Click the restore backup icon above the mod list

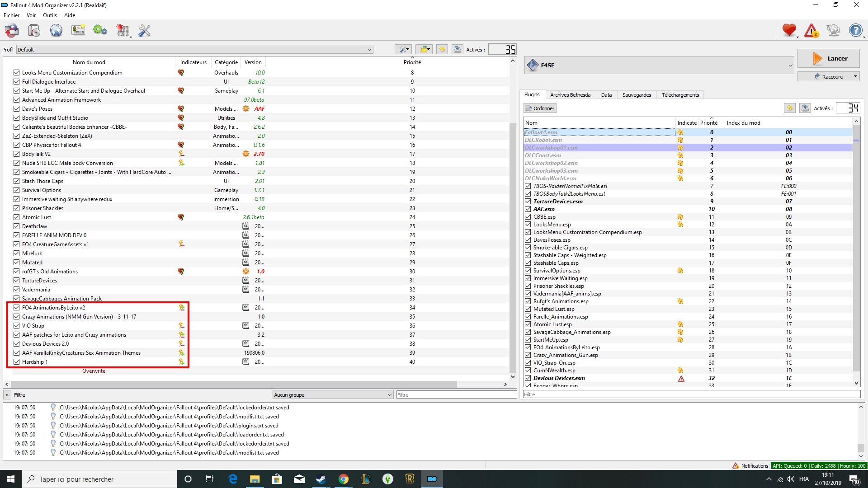pos(442,49)
